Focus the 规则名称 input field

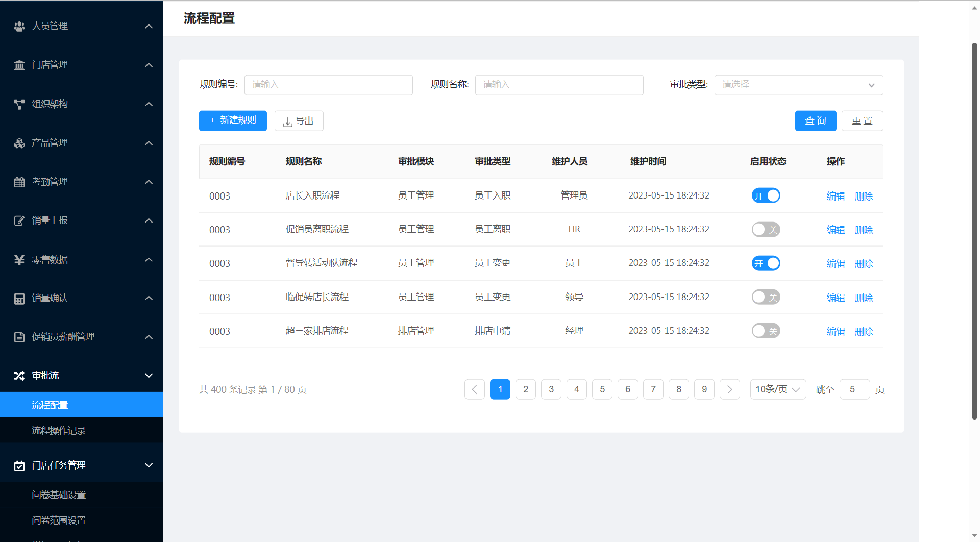559,85
